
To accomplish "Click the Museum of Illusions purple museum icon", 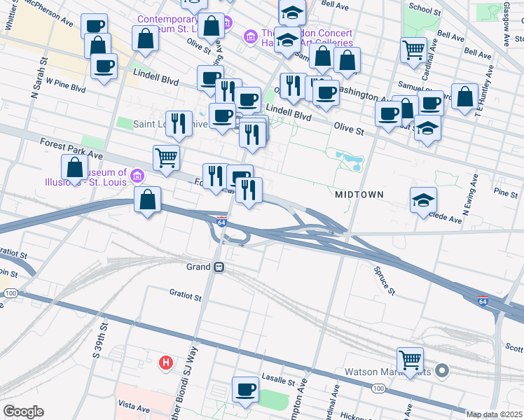I will click(x=137, y=176).
